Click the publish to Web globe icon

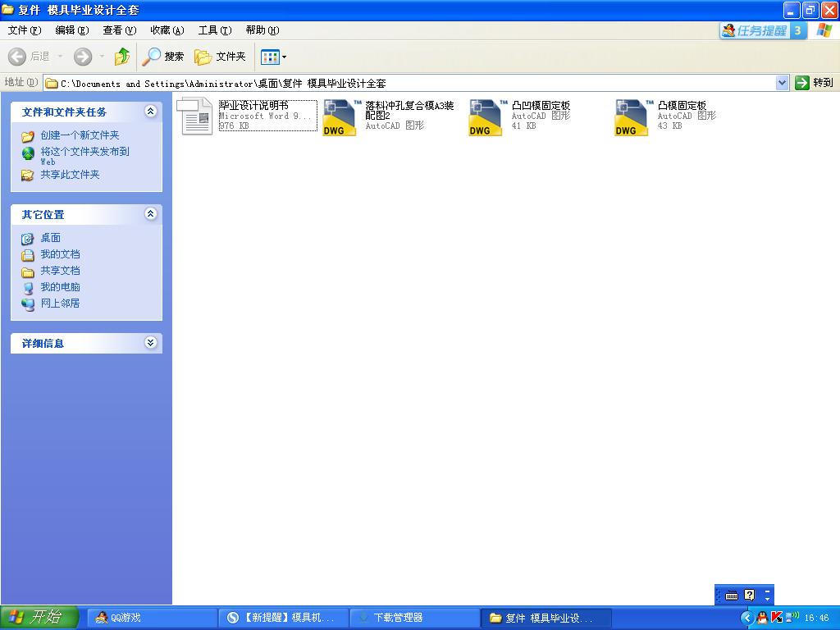click(x=28, y=153)
